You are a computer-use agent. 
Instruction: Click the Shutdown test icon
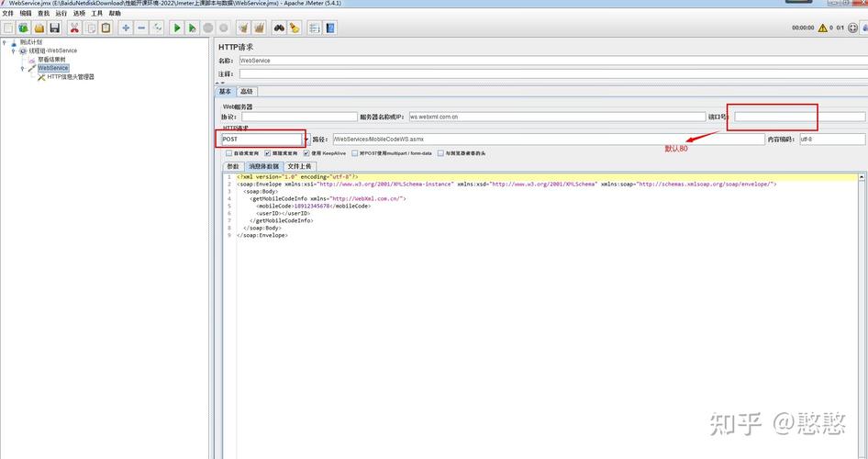pyautogui.click(x=223, y=28)
